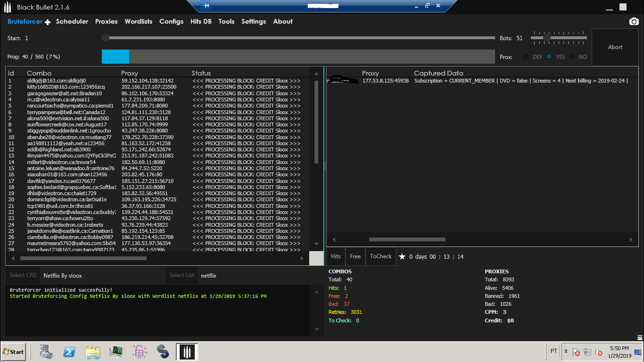Take a screenshot with the camera icon
The image size is (644, 362).
[x=634, y=22]
